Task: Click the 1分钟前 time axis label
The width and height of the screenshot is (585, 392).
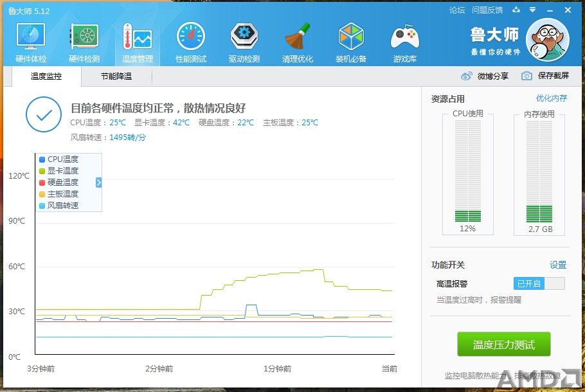Action: point(277,368)
